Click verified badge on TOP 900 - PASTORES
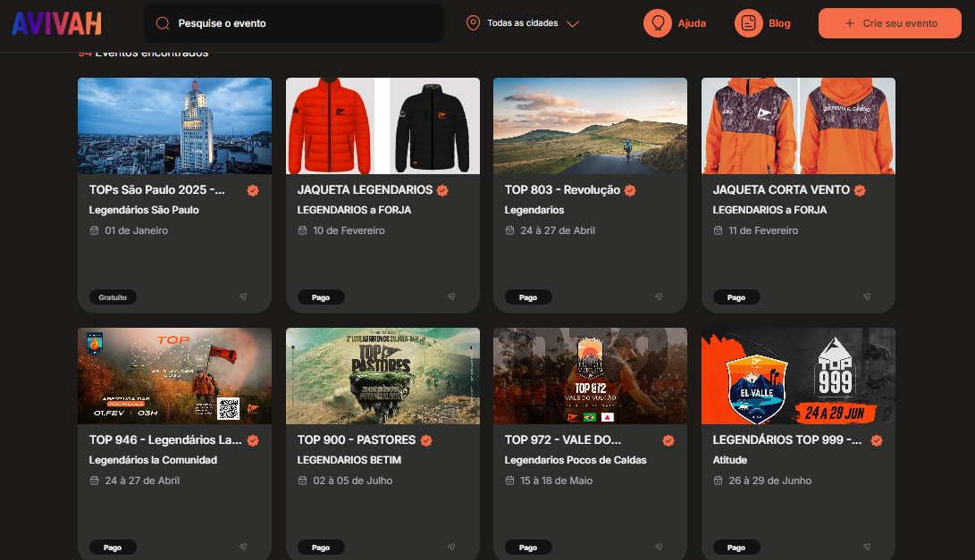The image size is (975, 560). pyautogui.click(x=426, y=440)
